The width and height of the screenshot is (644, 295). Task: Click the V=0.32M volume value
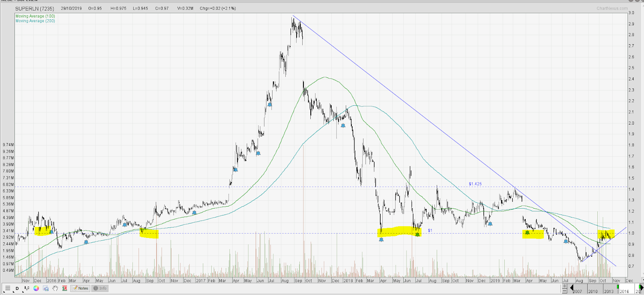click(x=185, y=8)
